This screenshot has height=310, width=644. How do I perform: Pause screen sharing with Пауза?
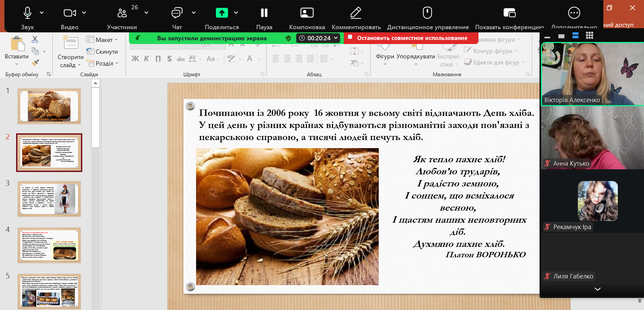point(264,13)
